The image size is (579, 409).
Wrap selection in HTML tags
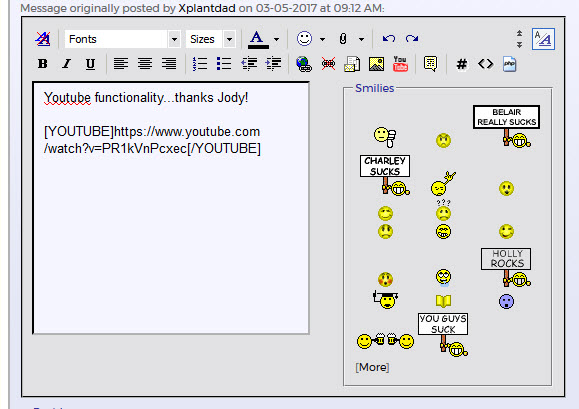(486, 64)
